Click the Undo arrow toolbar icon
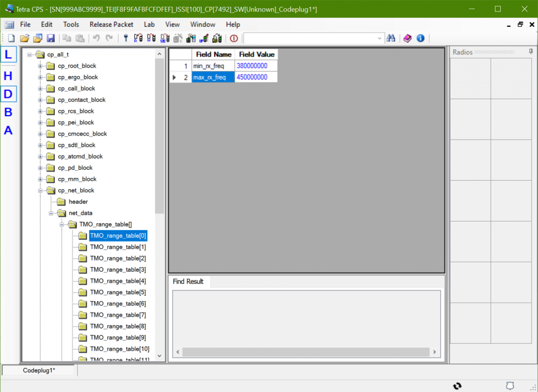The width and height of the screenshot is (538, 392). pyautogui.click(x=96, y=38)
